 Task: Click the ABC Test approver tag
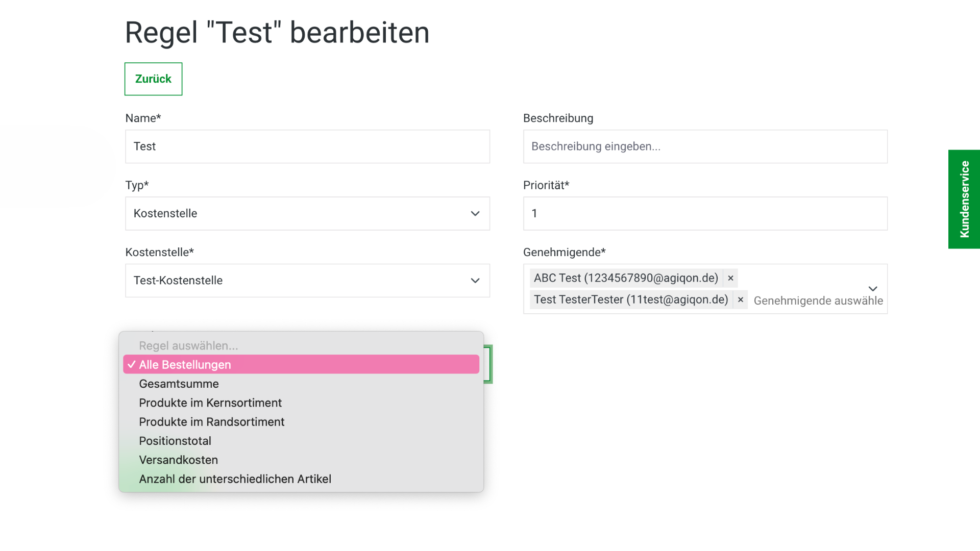625,278
